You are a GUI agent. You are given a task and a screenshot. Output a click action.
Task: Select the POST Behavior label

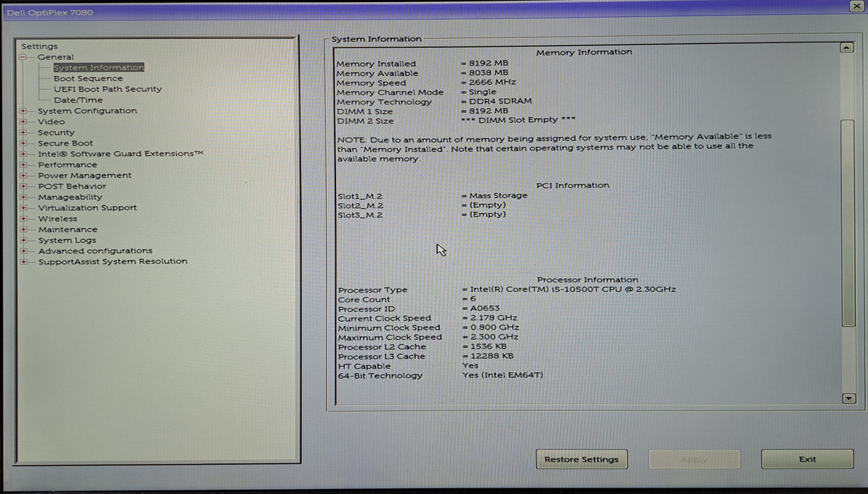point(72,186)
